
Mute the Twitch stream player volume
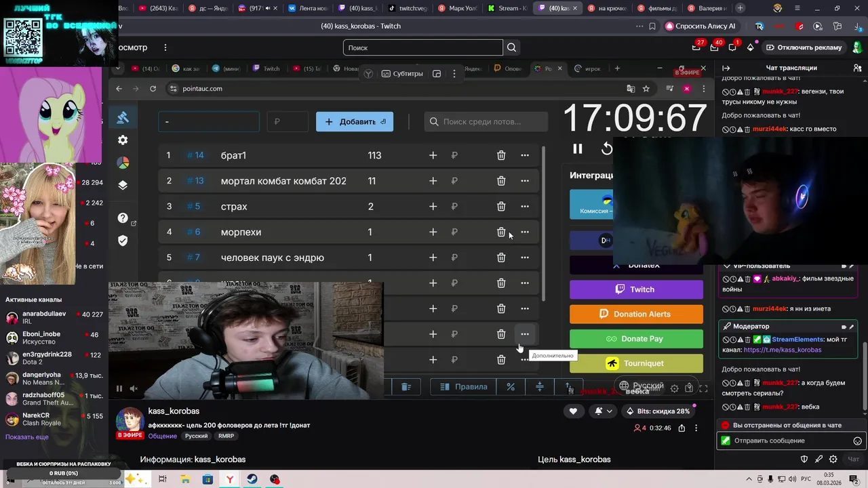click(134, 388)
